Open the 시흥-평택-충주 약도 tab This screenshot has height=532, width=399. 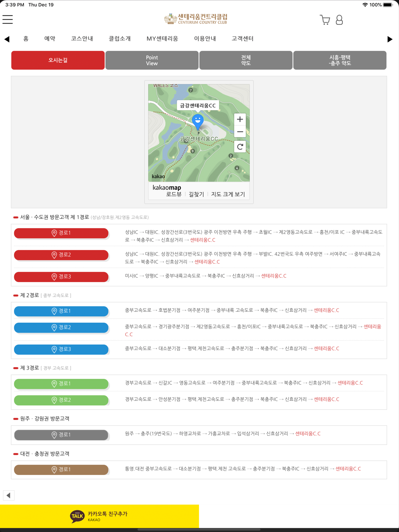(340, 60)
